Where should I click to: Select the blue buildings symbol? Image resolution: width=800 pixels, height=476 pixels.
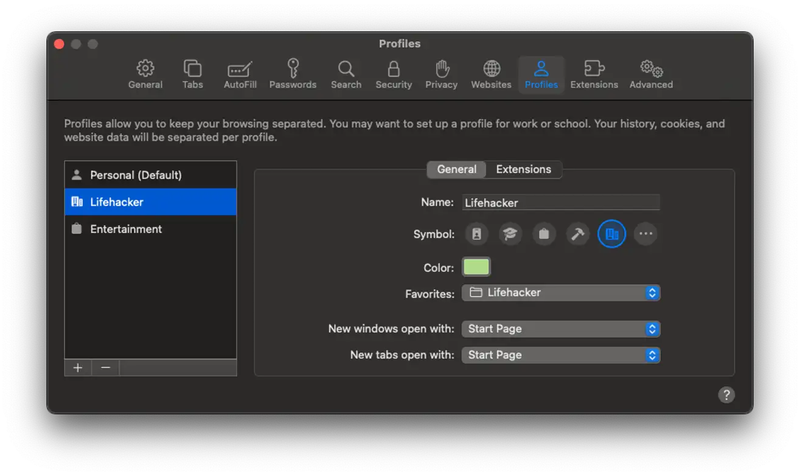click(x=612, y=234)
